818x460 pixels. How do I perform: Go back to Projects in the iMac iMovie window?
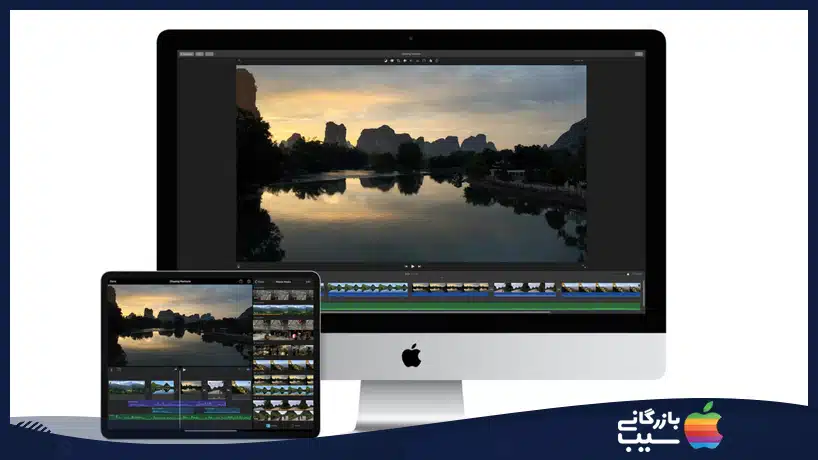click(185, 52)
